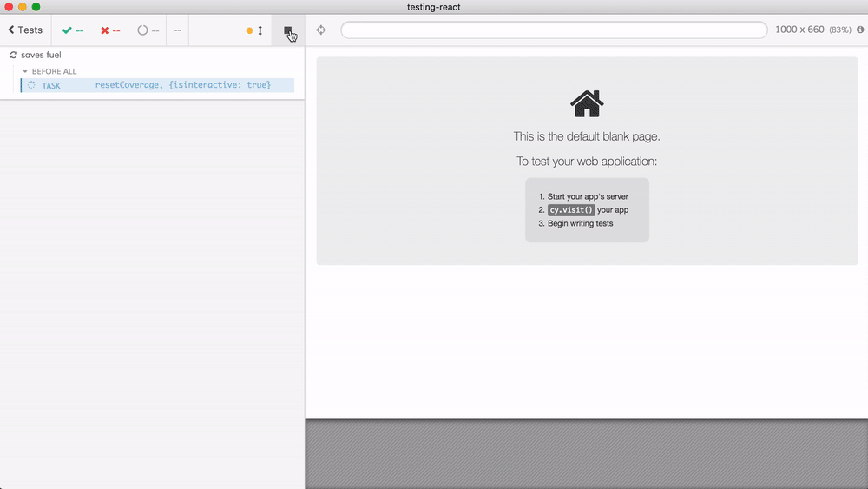Click the spinning refresh icon beside saves fuel
Viewport: 868px width, 489px height.
pyautogui.click(x=14, y=55)
